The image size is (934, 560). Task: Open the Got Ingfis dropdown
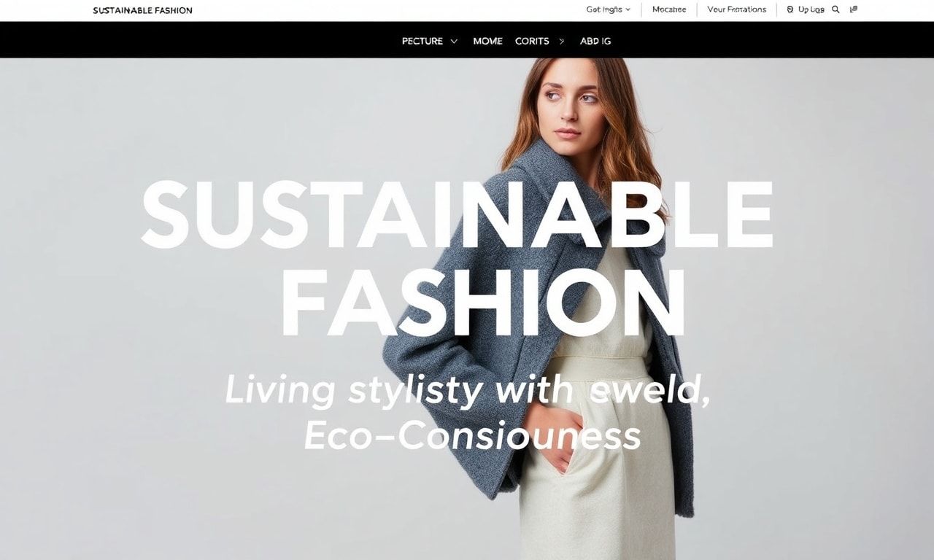[608, 9]
